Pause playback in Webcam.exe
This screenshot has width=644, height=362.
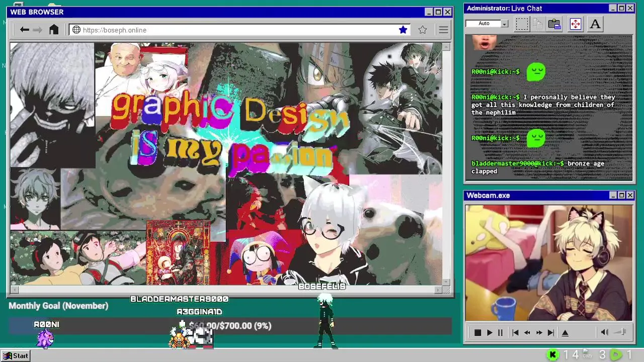point(500,333)
